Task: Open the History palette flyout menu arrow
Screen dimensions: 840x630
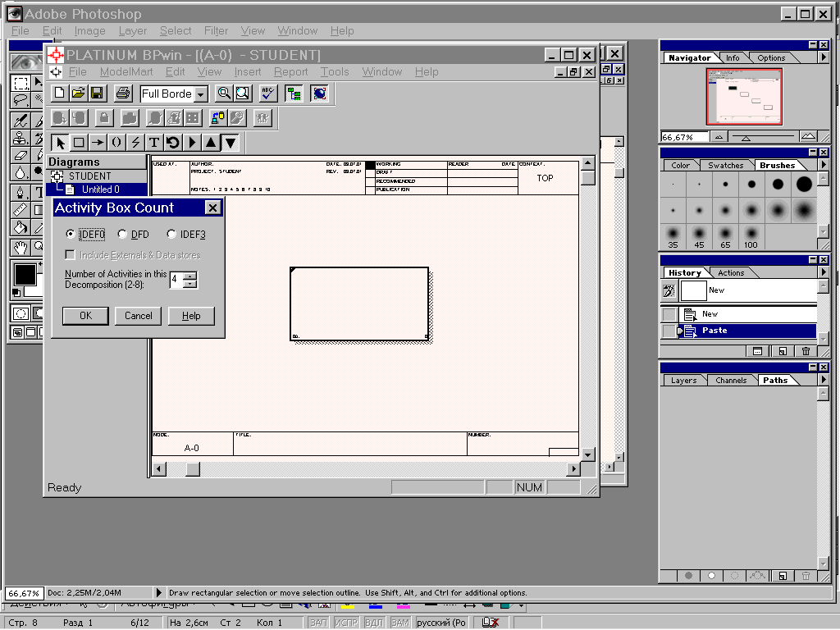Action: click(824, 272)
